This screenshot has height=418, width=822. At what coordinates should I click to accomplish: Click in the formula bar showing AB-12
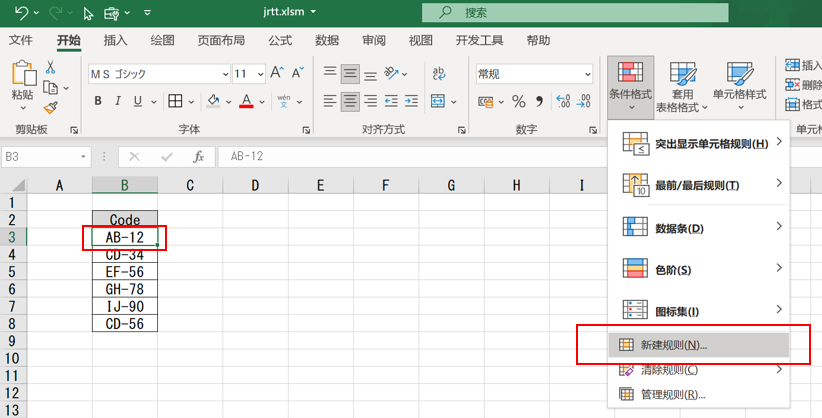[412, 157]
